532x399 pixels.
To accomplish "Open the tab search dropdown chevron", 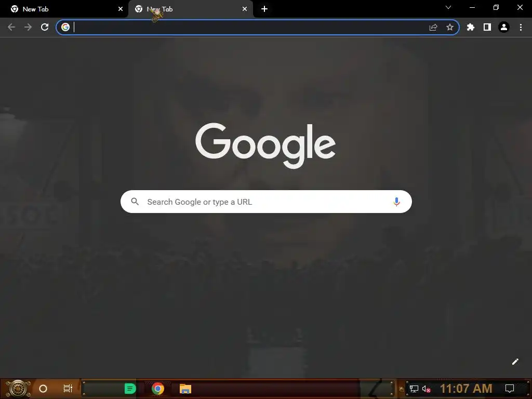I will click(x=448, y=7).
